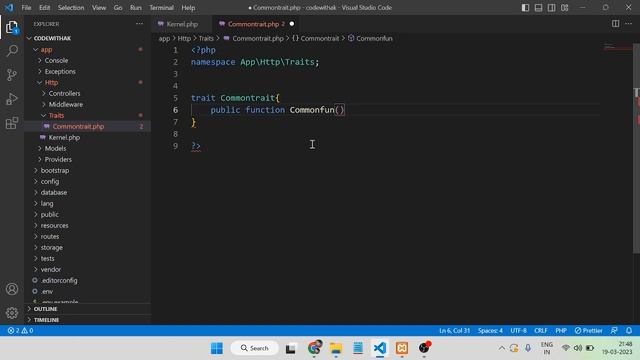Open the .editorconfig file
This screenshot has height=360, width=640.
click(88, 280)
